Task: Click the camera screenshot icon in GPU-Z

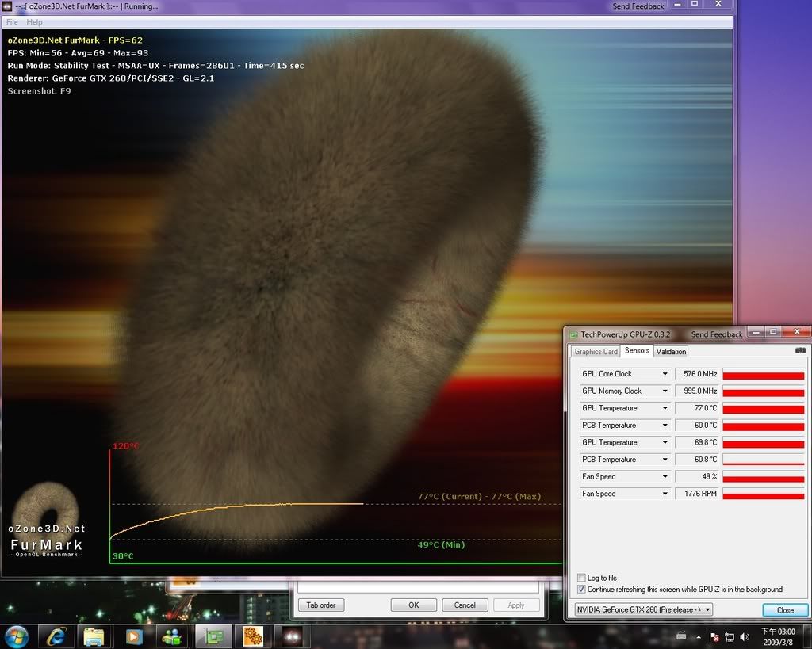Action: click(800, 350)
